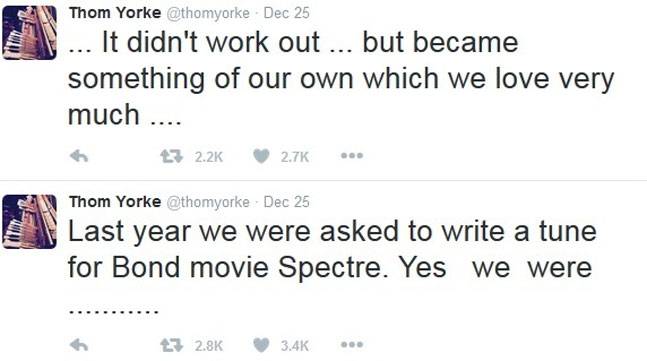Open Dec 25 timestamp of Spectre tweet

286,202
